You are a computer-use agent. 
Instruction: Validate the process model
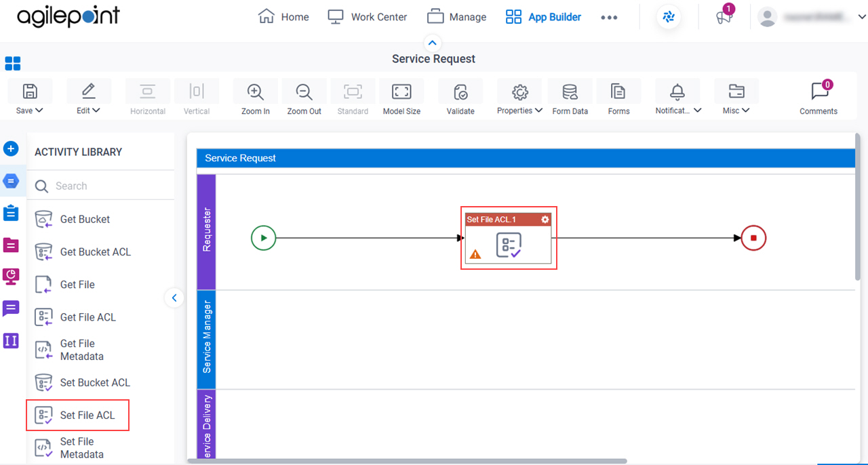(x=460, y=98)
